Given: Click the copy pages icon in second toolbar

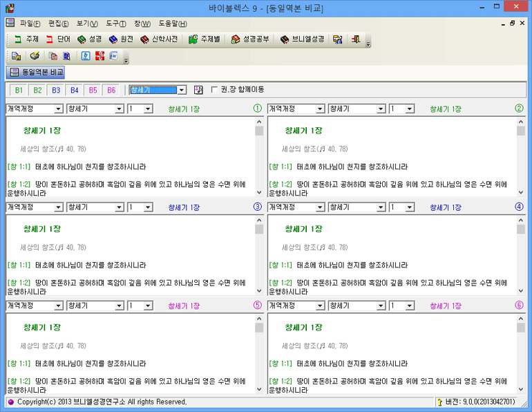Looking at the screenshot, I should (53, 56).
